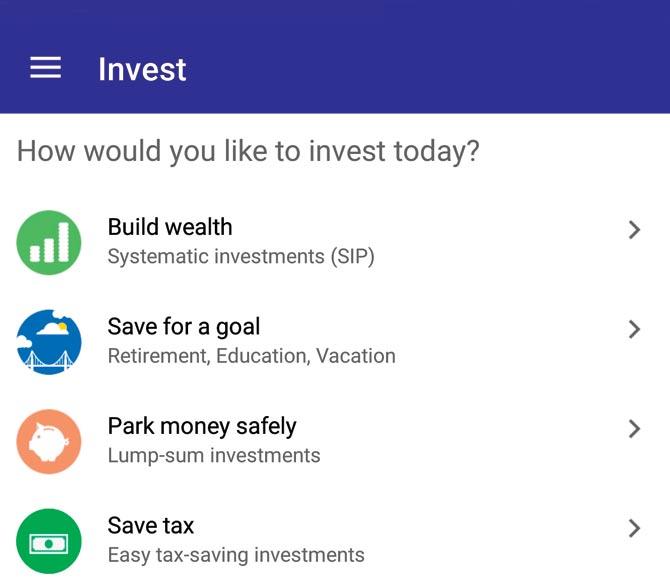Viewport: 670px width, 584px height.
Task: Click the Easy tax-saving investments subtitle
Action: (x=236, y=555)
